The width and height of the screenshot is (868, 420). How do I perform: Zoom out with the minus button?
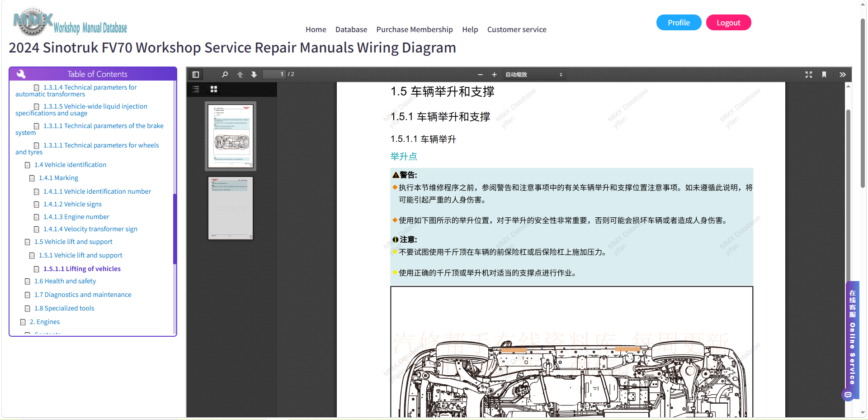click(480, 75)
